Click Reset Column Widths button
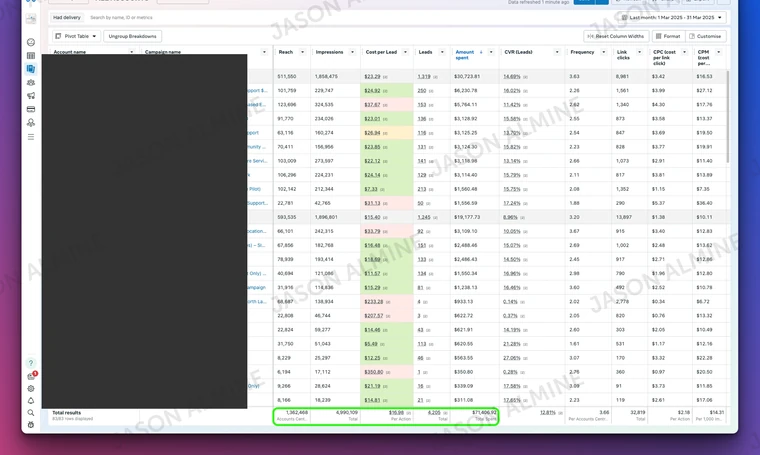The width and height of the screenshot is (760, 455). (616, 36)
